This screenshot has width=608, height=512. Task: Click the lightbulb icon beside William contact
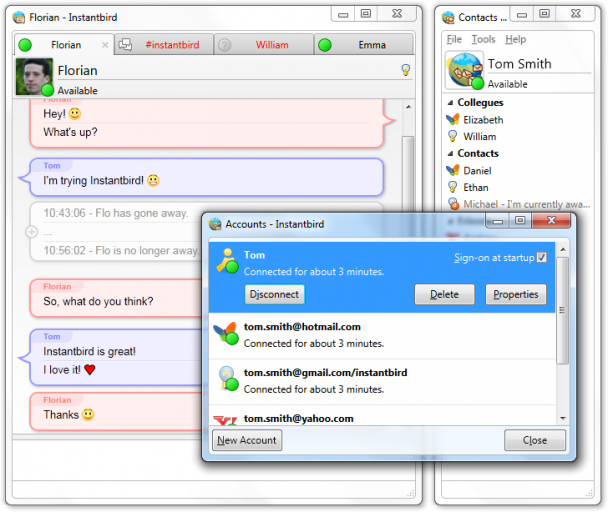pyautogui.click(x=453, y=136)
